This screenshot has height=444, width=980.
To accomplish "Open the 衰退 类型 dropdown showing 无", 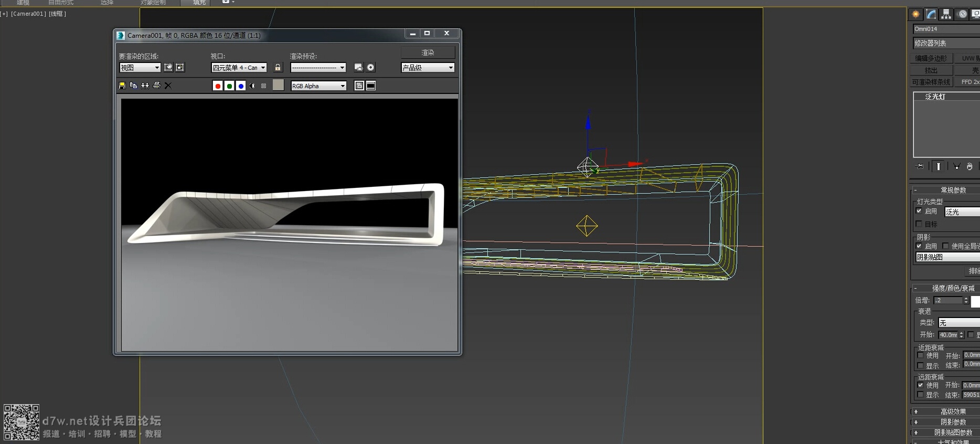I will coord(959,323).
